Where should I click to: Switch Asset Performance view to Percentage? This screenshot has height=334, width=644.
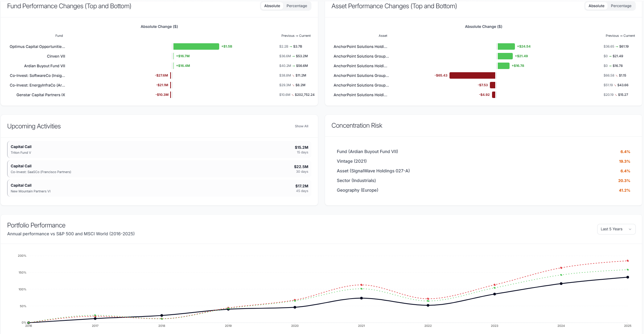621,6
